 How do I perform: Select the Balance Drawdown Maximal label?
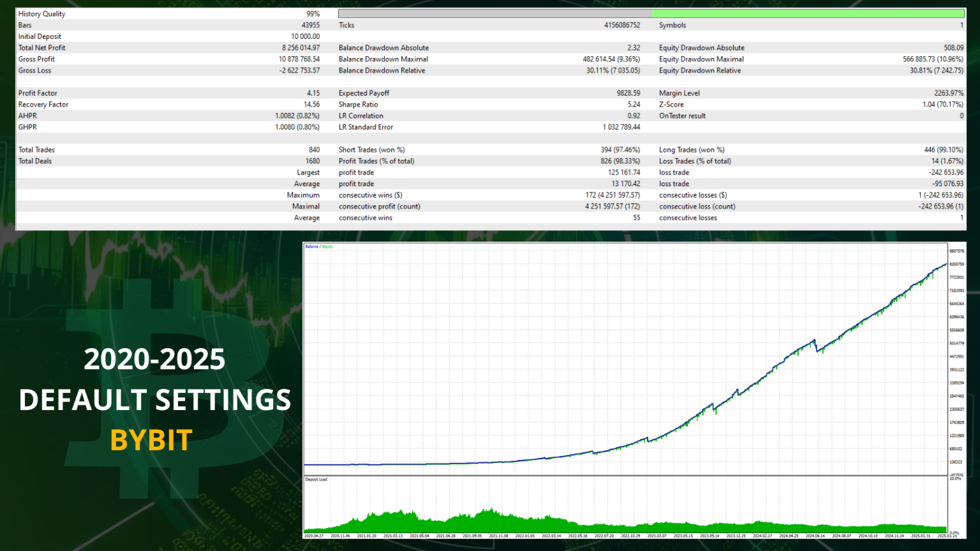pos(383,59)
